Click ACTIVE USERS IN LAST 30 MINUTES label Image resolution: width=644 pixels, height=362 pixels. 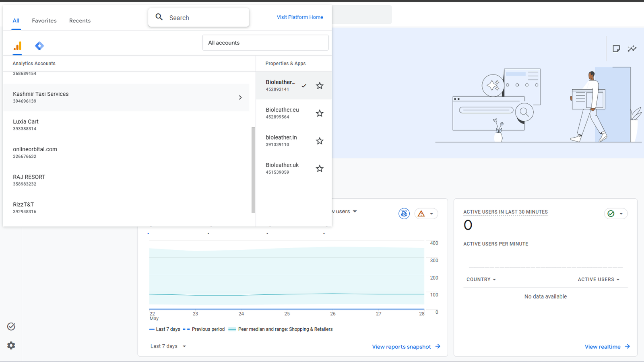pyautogui.click(x=506, y=212)
